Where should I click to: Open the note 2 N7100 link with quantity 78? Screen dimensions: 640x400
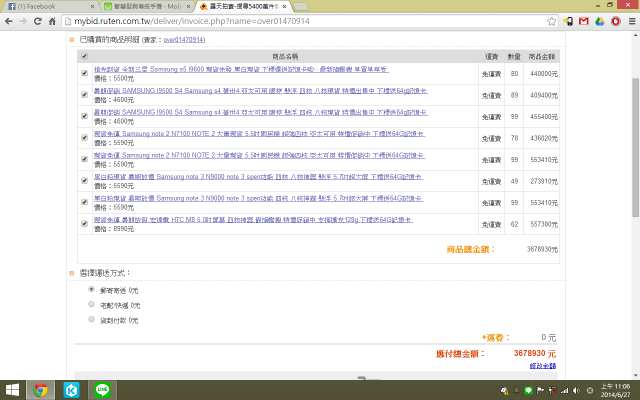(260, 133)
